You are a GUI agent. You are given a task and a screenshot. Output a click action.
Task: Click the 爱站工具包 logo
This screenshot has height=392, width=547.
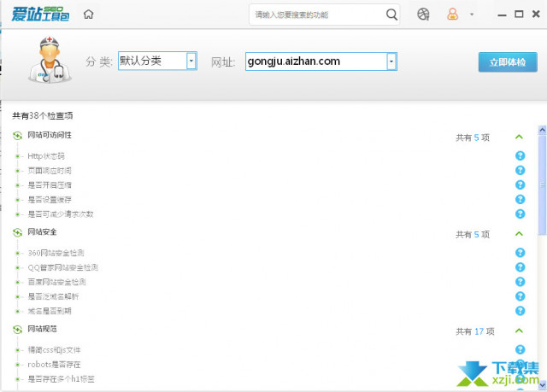point(40,15)
